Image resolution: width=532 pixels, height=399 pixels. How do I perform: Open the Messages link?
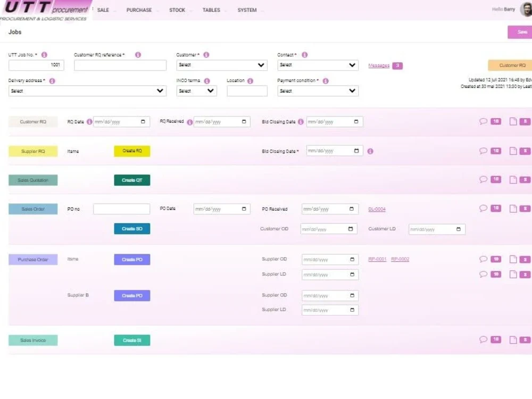[x=379, y=65]
